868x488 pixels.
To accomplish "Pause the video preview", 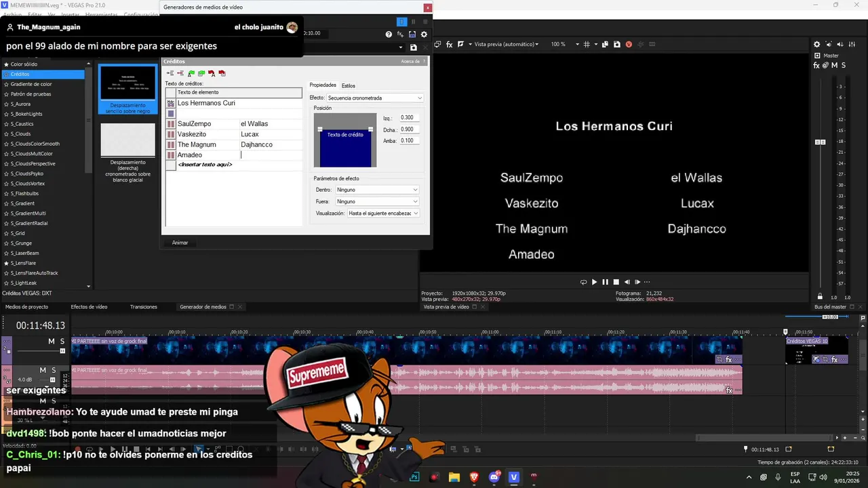I will tap(606, 282).
